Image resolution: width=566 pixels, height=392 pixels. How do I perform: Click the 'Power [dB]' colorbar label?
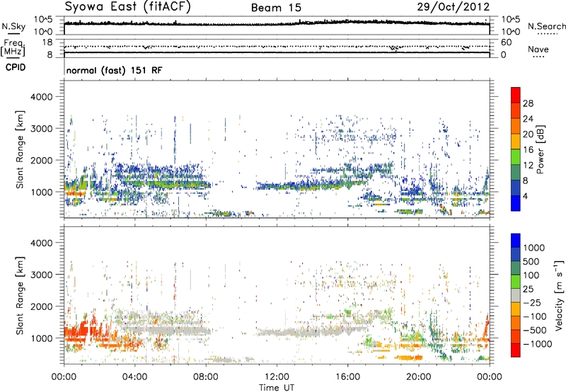(x=540, y=149)
